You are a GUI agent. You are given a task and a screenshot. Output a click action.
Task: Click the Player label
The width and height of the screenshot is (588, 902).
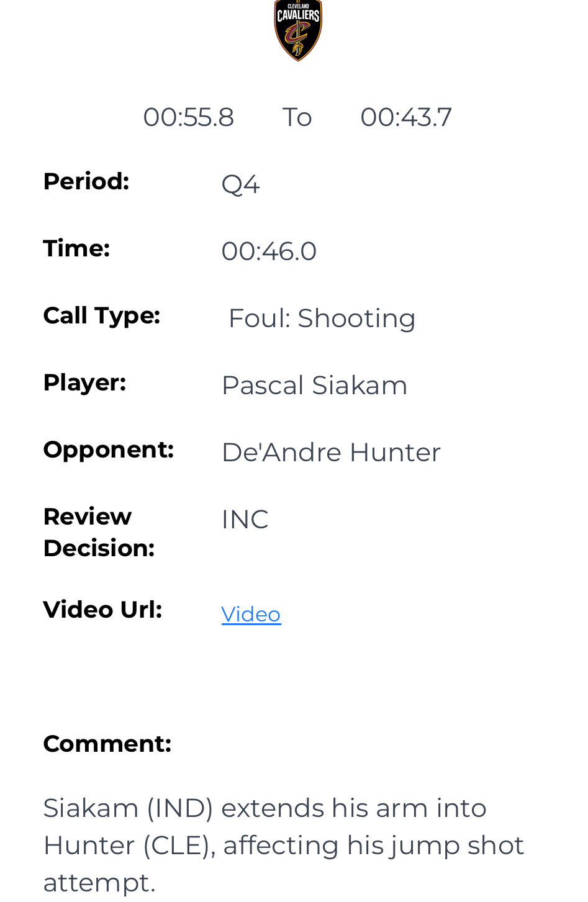(x=84, y=382)
